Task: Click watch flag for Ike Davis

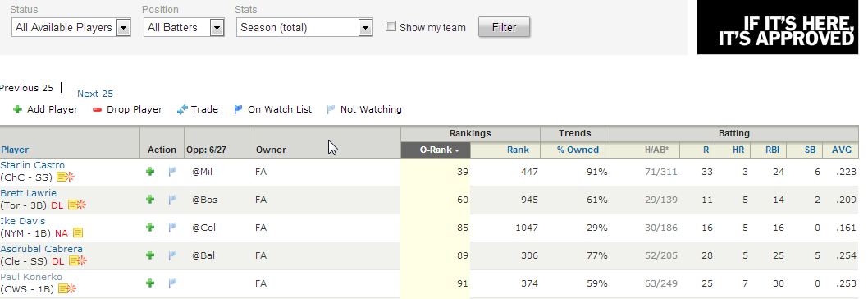Action: click(x=173, y=228)
